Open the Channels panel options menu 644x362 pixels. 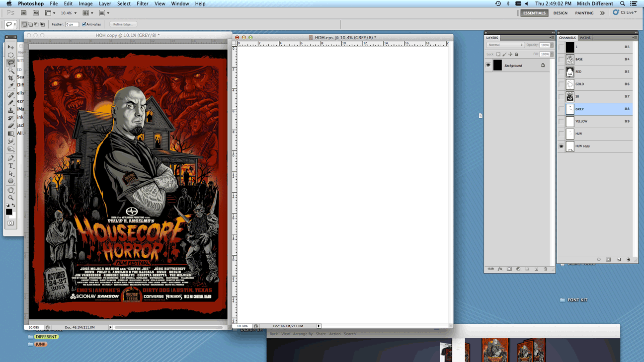[634, 38]
